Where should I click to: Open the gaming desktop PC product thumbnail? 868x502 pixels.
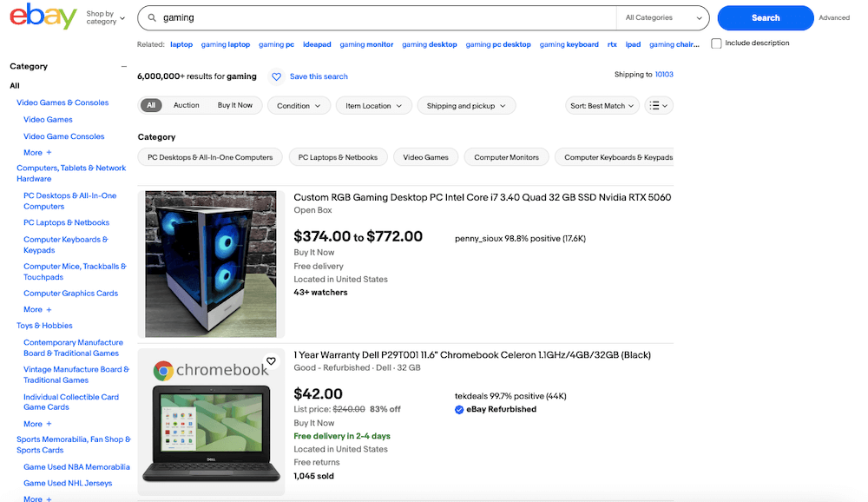pyautogui.click(x=211, y=264)
